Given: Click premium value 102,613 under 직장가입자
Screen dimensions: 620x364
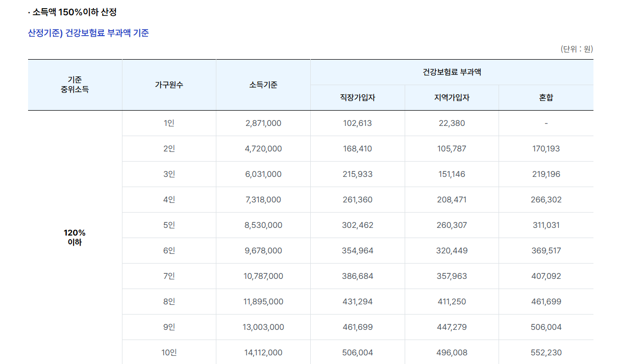Looking at the screenshot, I should [358, 123].
